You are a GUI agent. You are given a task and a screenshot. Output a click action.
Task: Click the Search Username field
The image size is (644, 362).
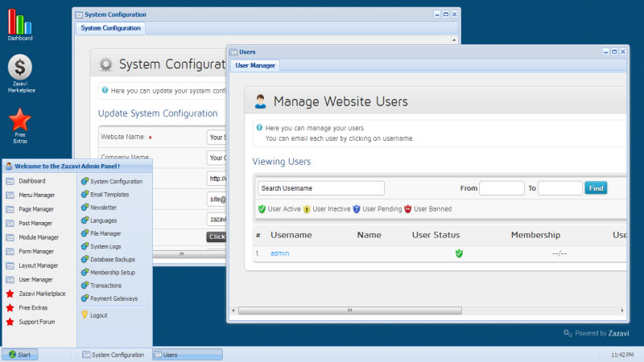[x=320, y=188]
